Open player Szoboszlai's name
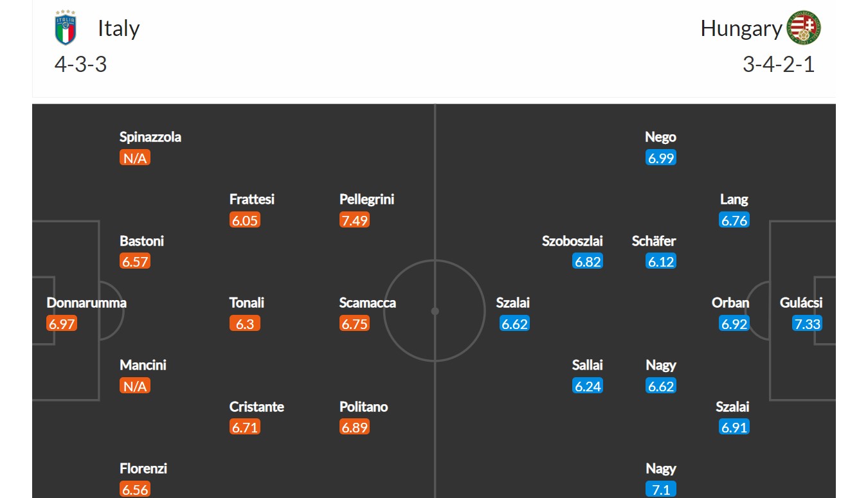 click(x=573, y=241)
